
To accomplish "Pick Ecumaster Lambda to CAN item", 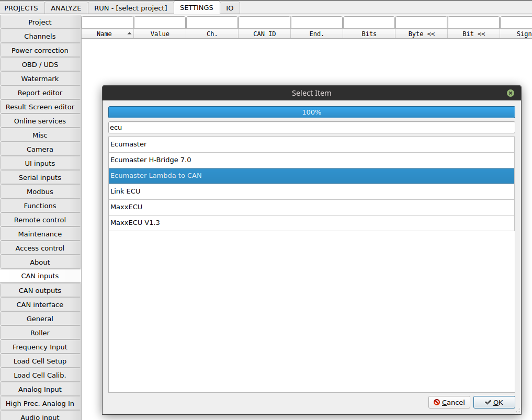I will click(x=311, y=176).
